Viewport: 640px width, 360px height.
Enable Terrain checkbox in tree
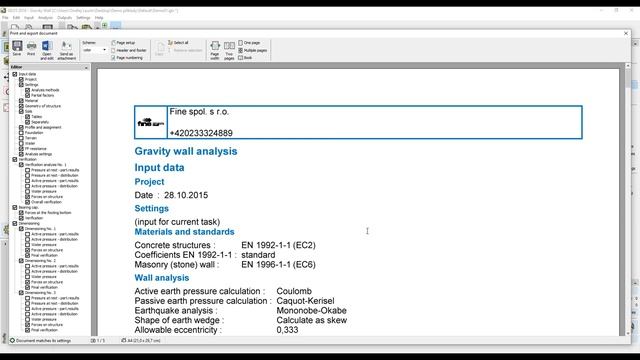[21, 138]
